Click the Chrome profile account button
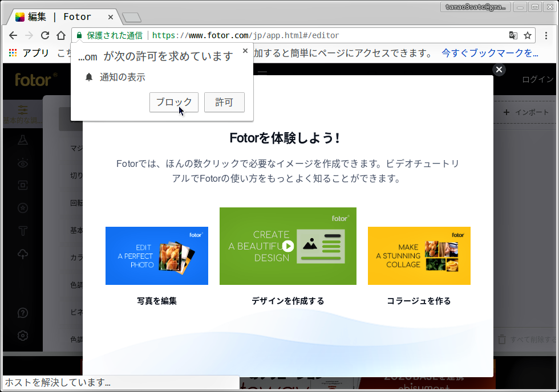Viewport: 559px width, 392px height. 475,7
